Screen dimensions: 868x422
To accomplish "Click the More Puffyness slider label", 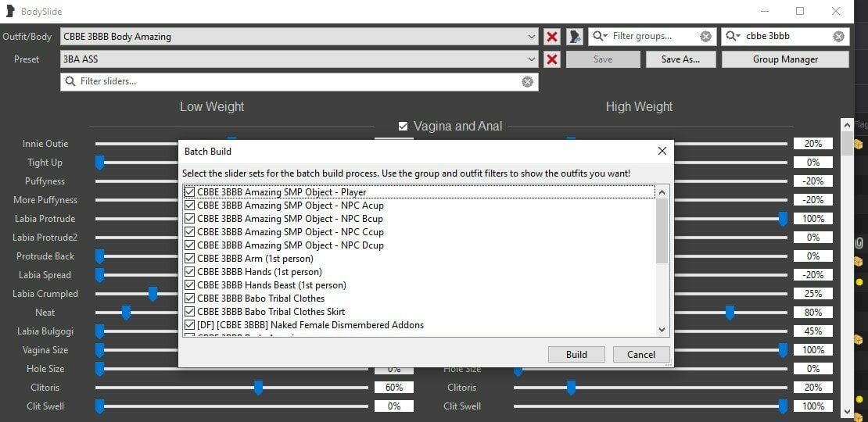I will [x=45, y=200].
